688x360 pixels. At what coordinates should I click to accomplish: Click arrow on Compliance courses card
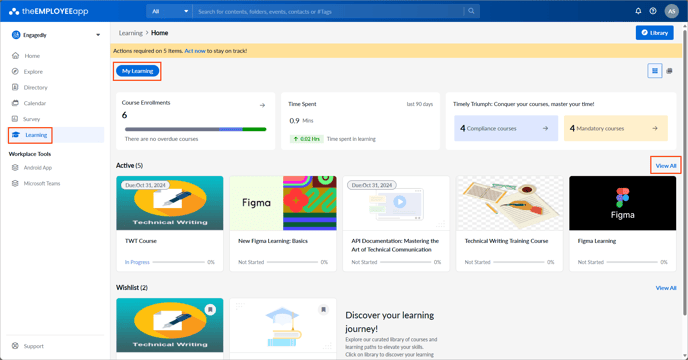(545, 129)
